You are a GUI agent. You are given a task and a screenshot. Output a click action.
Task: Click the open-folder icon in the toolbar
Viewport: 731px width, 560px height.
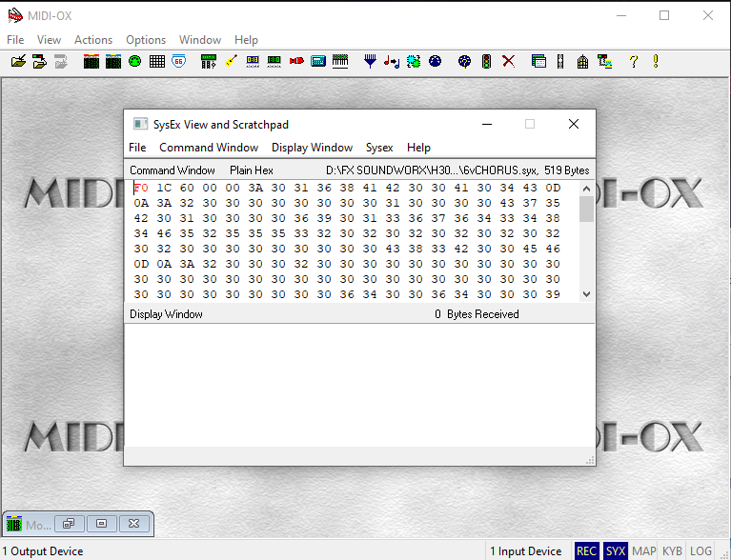[x=18, y=61]
